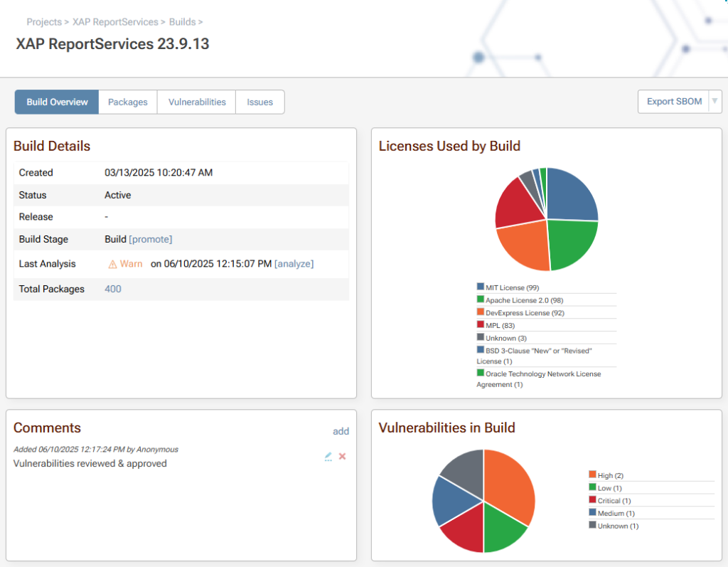Click the Export SBOM button
This screenshot has width=728, height=567.
click(x=673, y=102)
